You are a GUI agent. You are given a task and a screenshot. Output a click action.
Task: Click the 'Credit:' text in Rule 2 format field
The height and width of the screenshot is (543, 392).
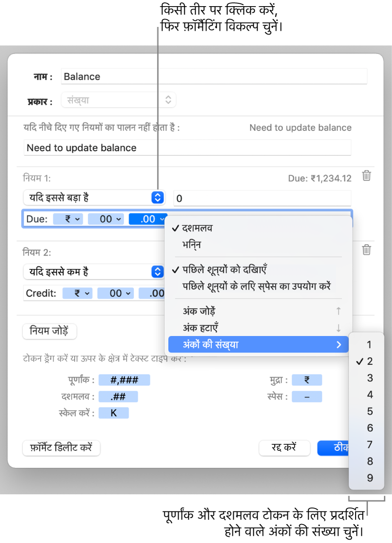coord(41,293)
